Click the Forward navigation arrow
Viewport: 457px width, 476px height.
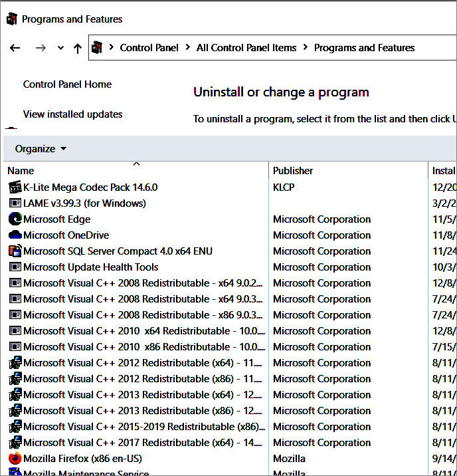(x=41, y=48)
